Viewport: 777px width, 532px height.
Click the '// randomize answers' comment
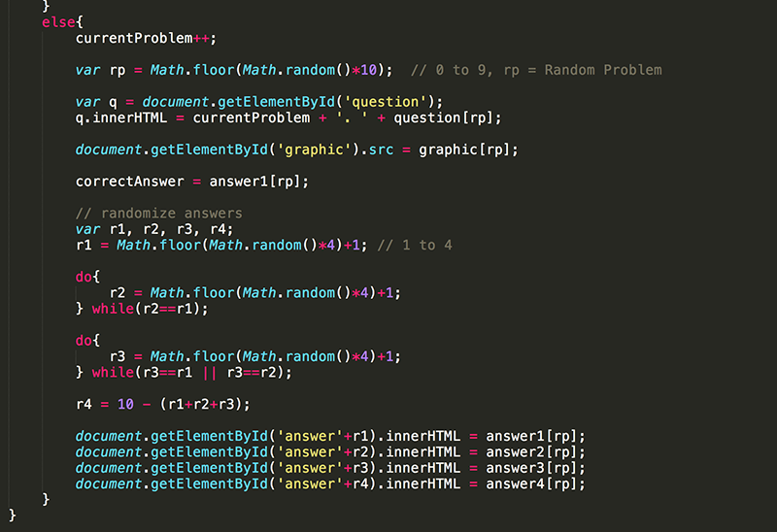coord(158,214)
